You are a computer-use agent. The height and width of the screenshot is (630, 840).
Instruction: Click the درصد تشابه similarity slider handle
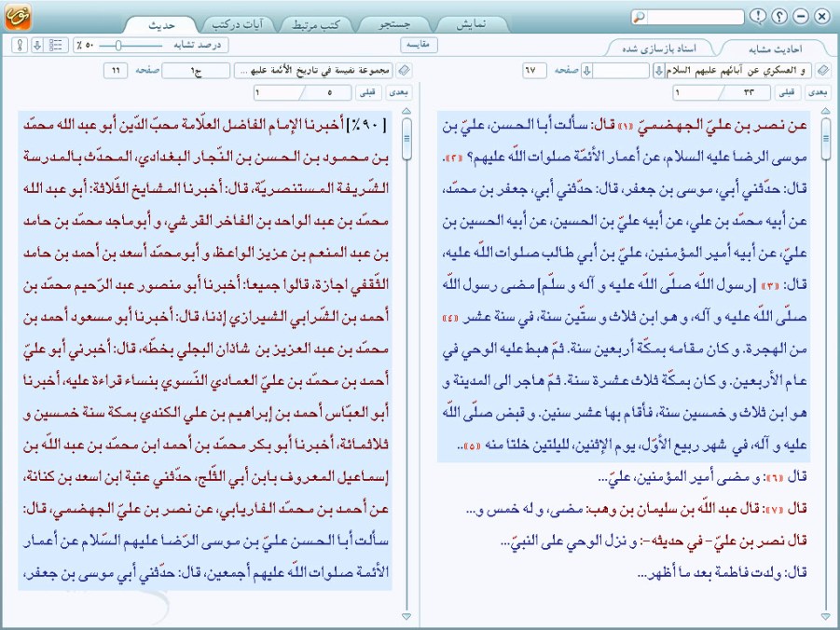tap(118, 46)
